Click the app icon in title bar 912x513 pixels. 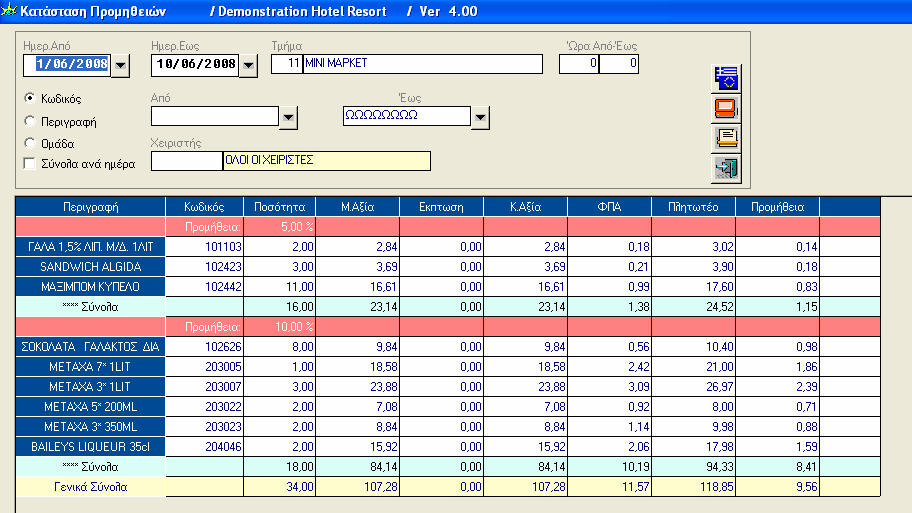pos(8,11)
